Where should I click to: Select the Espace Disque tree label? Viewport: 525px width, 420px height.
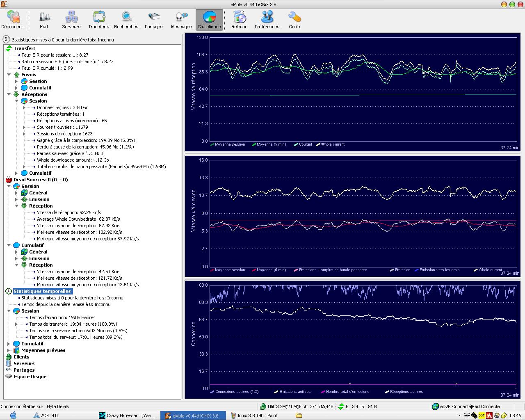[30, 377]
